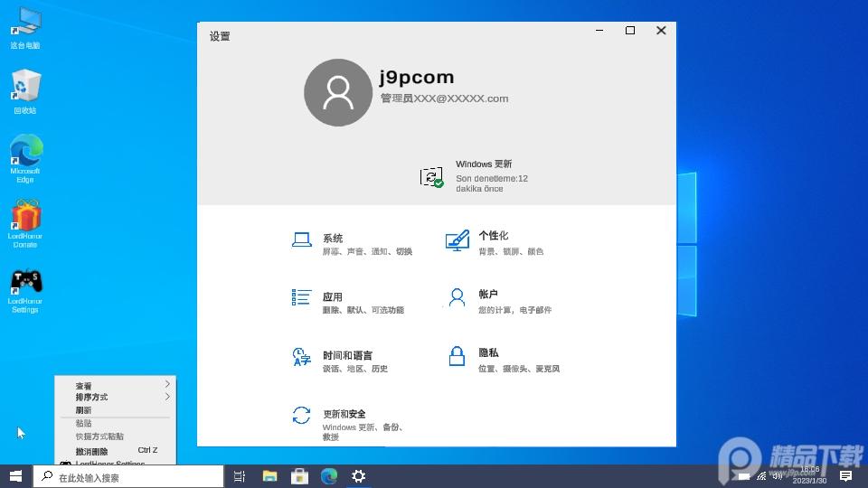Open the Recycle Bin desktop icon

[25, 91]
